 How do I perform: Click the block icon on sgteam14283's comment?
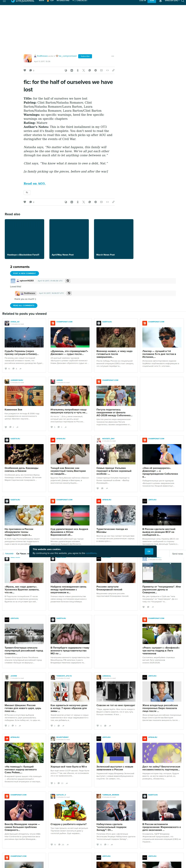pyautogui.click(x=68, y=281)
